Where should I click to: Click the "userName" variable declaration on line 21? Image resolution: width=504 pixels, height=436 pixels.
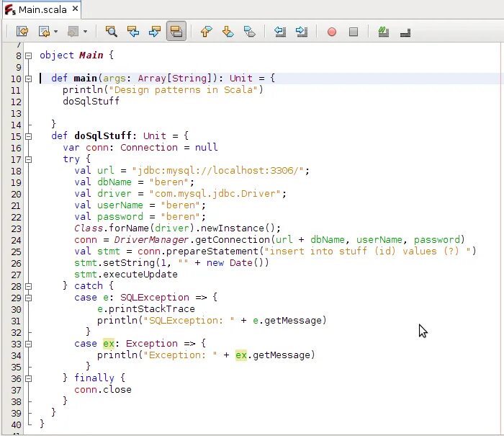pyautogui.click(x=120, y=205)
